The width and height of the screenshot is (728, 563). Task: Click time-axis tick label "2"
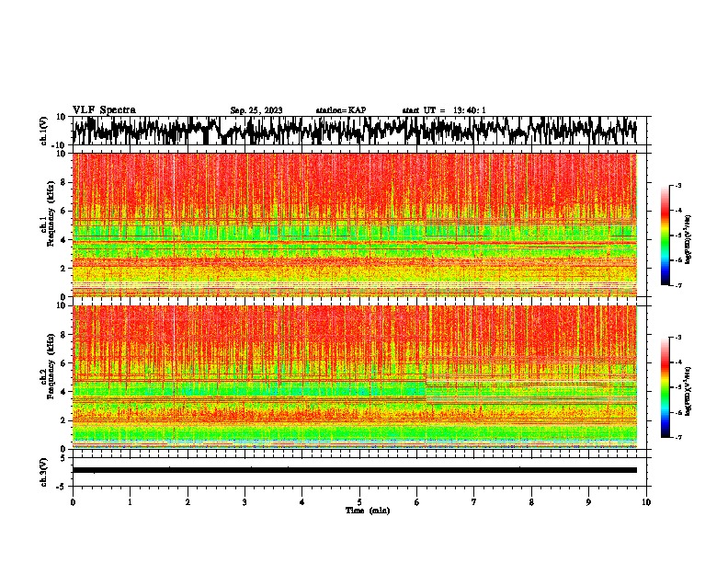188,502
